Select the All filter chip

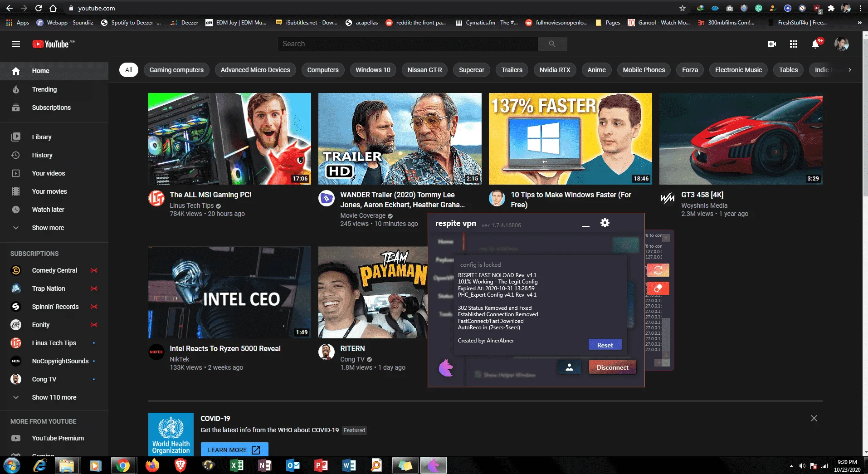(129, 70)
